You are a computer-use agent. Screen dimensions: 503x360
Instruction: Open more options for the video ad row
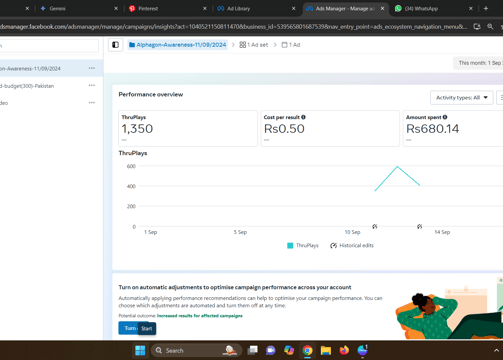point(92,103)
